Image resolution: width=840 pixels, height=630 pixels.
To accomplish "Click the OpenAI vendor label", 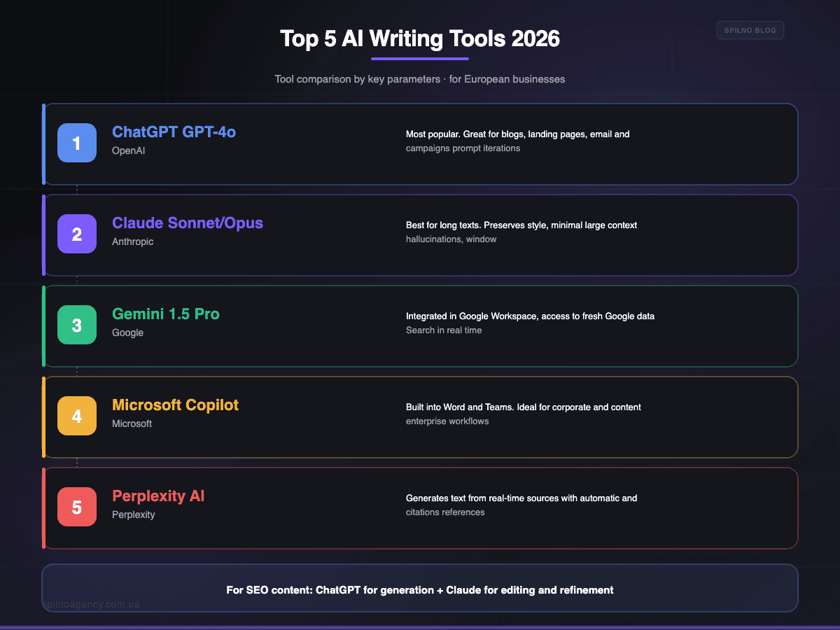I will point(129,150).
